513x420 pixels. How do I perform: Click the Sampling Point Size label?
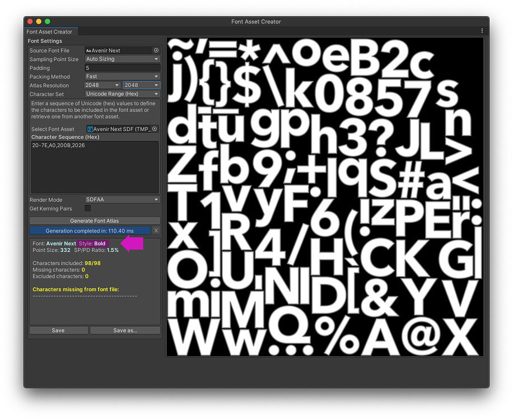(x=54, y=59)
